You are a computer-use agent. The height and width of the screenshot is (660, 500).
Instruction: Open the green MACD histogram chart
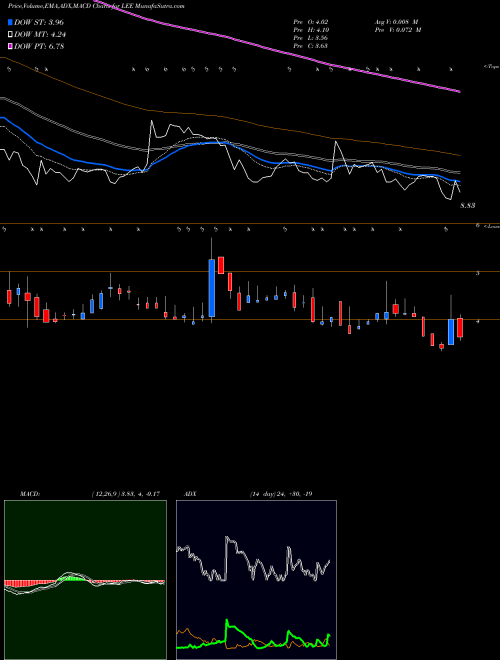[85, 580]
